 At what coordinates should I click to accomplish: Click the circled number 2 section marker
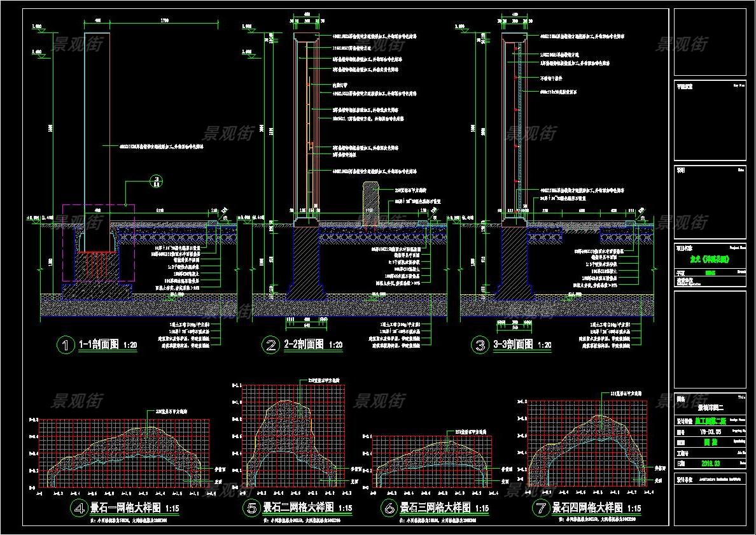272,345
